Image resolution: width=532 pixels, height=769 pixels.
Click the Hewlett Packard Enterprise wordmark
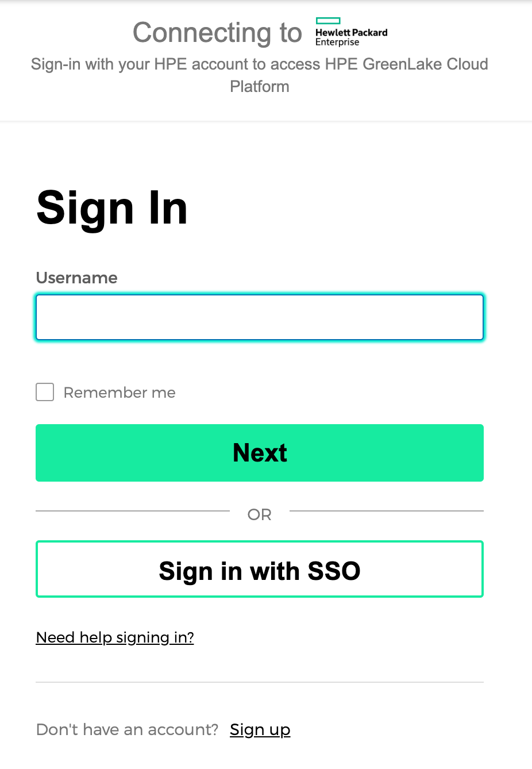pyautogui.click(x=351, y=37)
